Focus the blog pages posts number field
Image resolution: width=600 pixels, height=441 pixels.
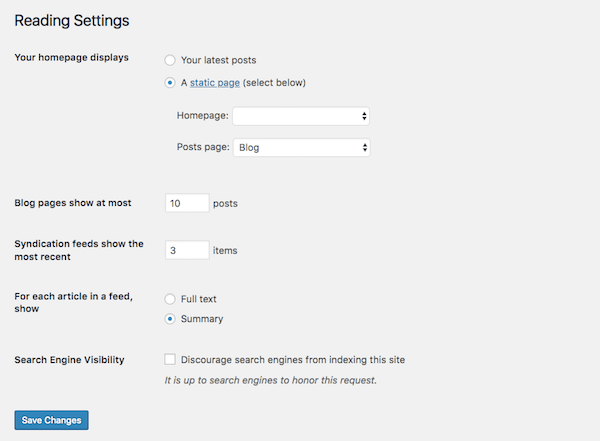[x=187, y=203]
